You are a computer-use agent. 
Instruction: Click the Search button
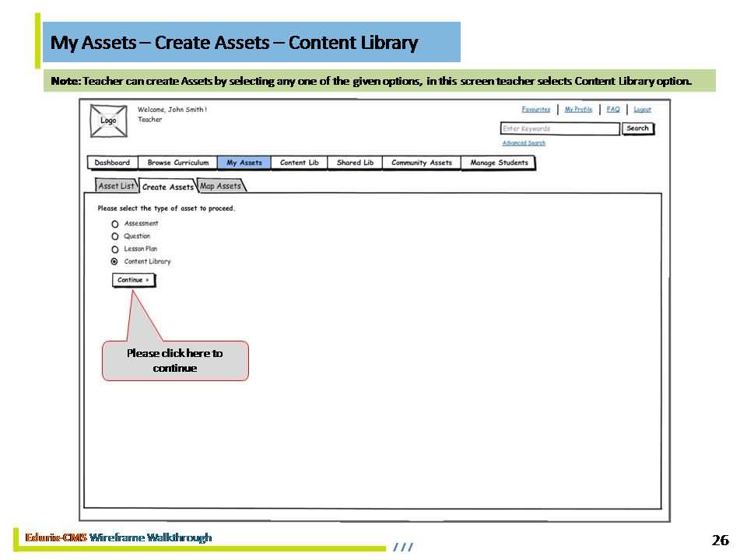(x=637, y=128)
